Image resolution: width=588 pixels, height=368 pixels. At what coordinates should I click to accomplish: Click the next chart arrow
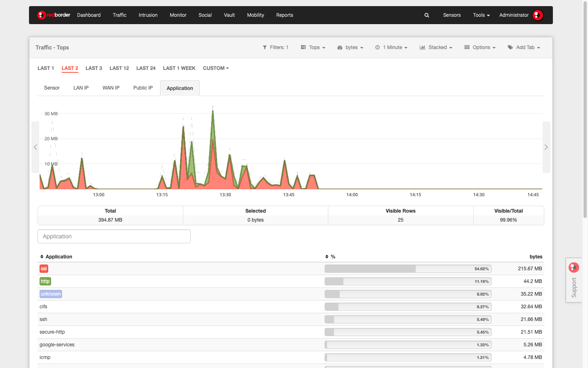pyautogui.click(x=546, y=147)
